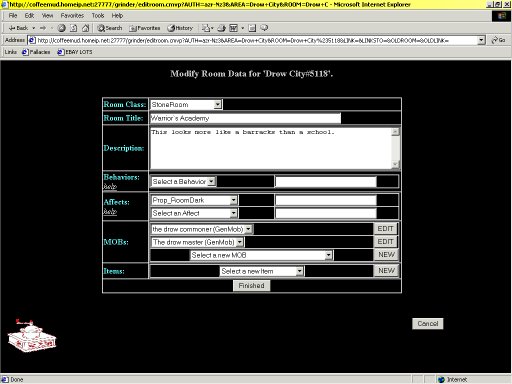The width and height of the screenshot is (512, 384).
Task: Click the Finished button
Action: pos(251,286)
